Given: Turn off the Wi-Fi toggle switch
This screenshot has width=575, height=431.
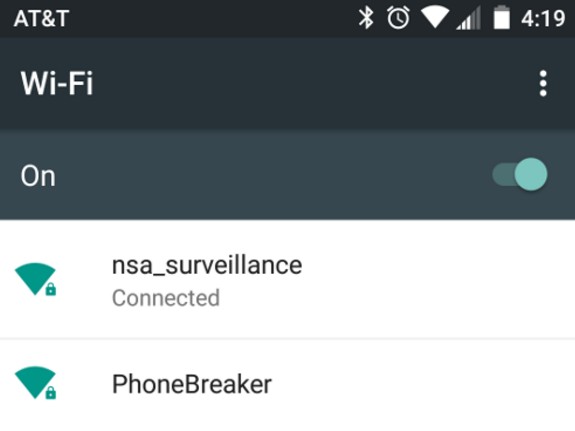Looking at the screenshot, I should click(x=520, y=174).
